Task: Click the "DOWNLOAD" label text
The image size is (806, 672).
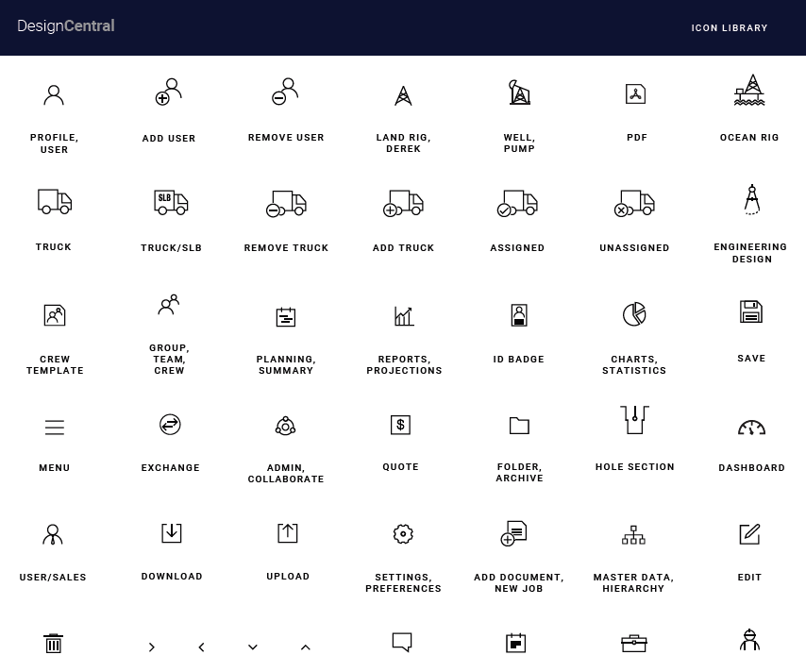Action: point(172,577)
